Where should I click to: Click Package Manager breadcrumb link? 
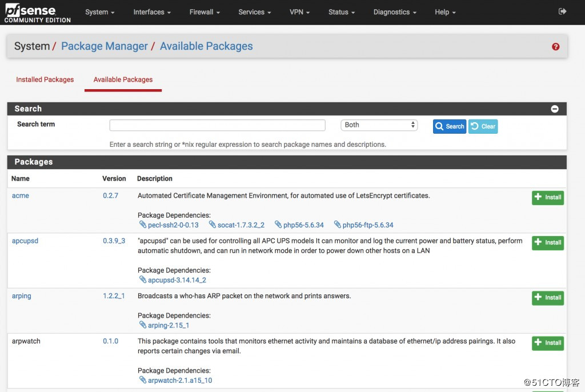point(105,46)
